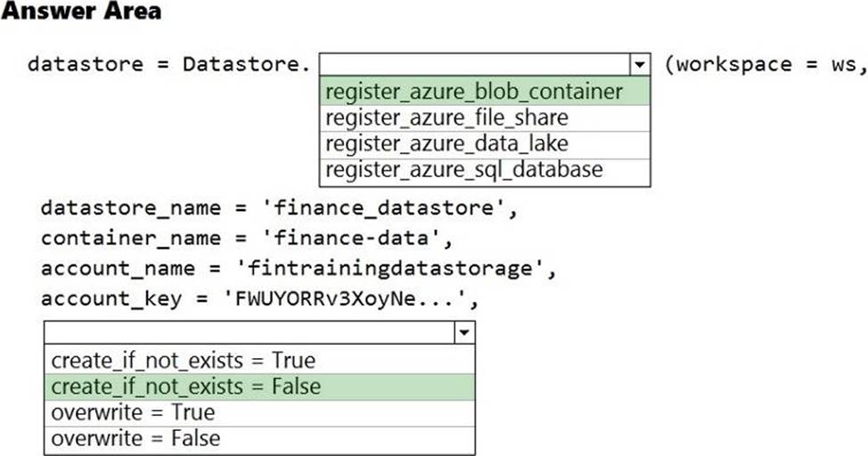The width and height of the screenshot is (868, 456).
Task: Click the Answer Area heading
Action: coord(81,12)
